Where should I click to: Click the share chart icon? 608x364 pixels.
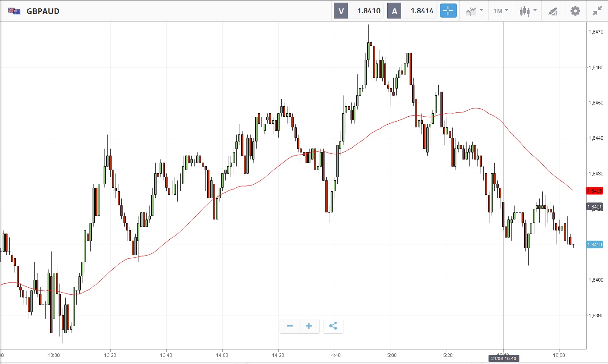333,326
